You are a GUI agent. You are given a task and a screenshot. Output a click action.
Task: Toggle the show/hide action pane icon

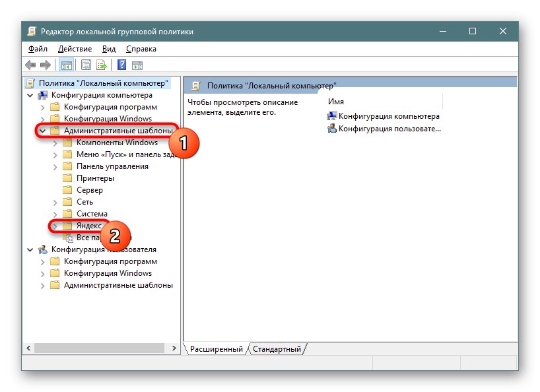coord(137,65)
